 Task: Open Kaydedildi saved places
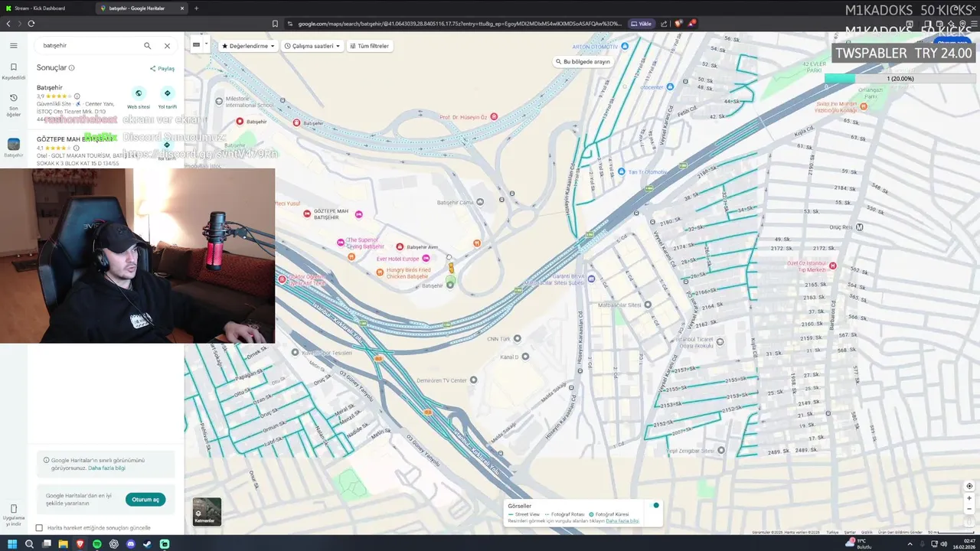point(13,70)
